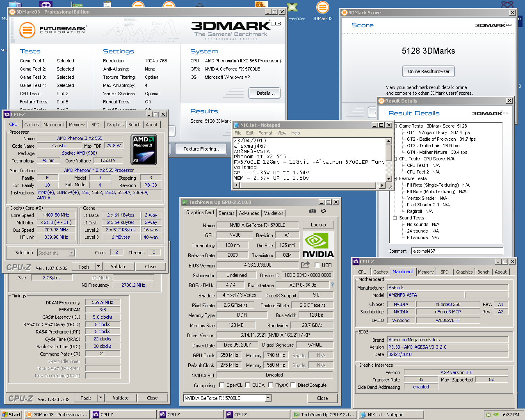
Task: Click the BIOS export share icon in GPU-Z
Action: pyautogui.click(x=305, y=265)
